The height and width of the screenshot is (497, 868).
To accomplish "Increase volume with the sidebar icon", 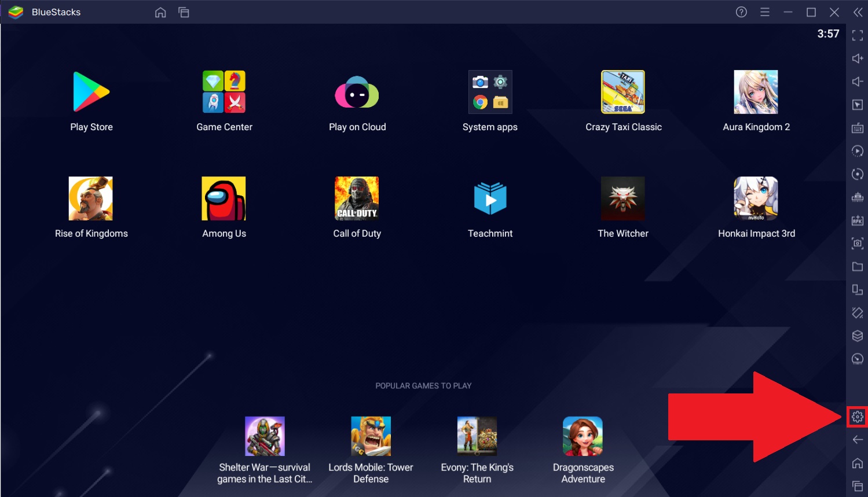I will coord(858,58).
